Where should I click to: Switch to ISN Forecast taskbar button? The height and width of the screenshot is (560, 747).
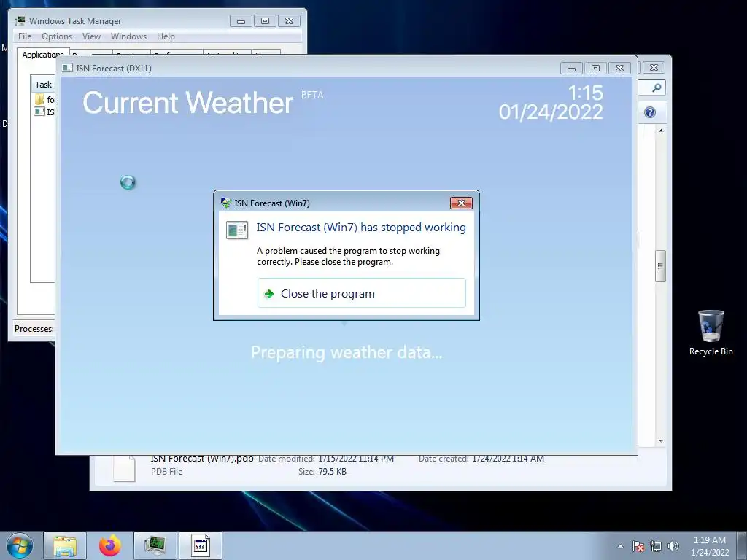(201, 545)
